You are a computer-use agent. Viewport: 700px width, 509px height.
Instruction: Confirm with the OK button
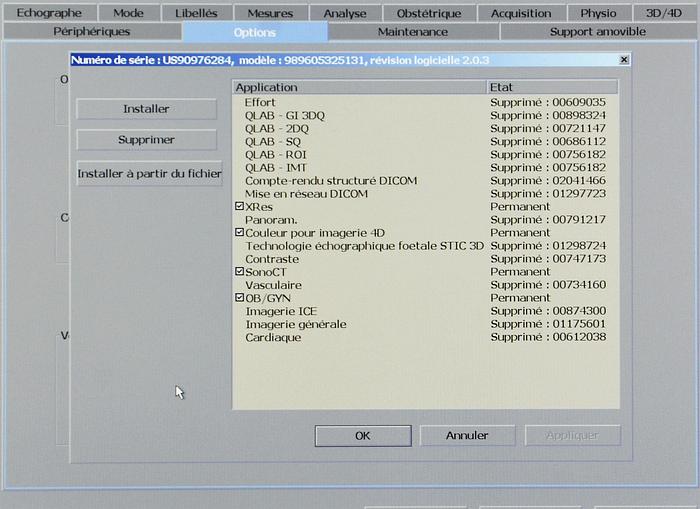tap(362, 436)
